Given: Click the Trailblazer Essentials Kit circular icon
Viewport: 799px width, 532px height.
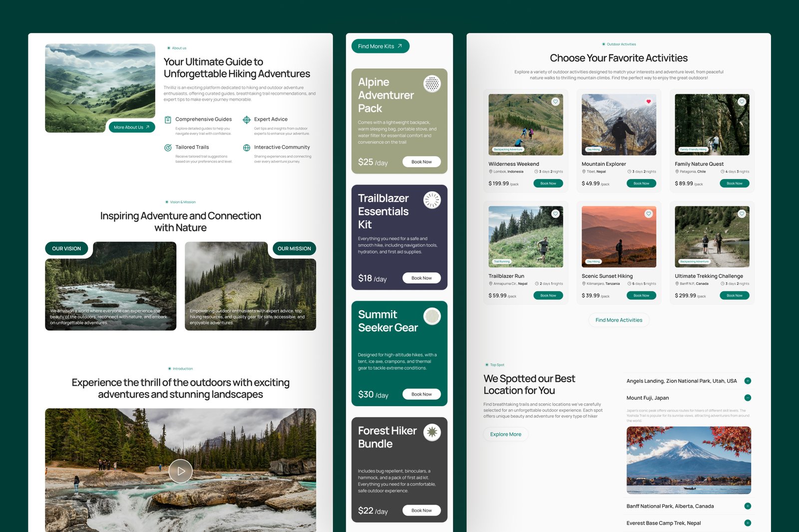Looking at the screenshot, I should coord(432,200).
